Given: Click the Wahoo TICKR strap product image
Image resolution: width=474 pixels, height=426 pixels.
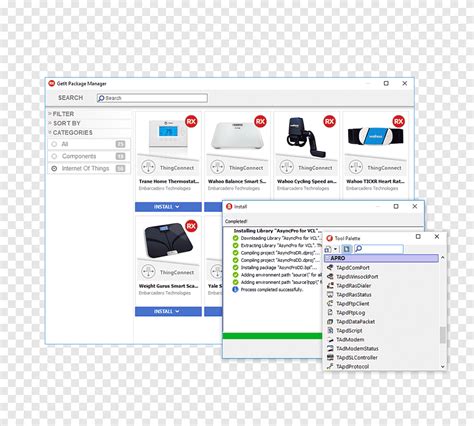Looking at the screenshot, I should click(375, 136).
